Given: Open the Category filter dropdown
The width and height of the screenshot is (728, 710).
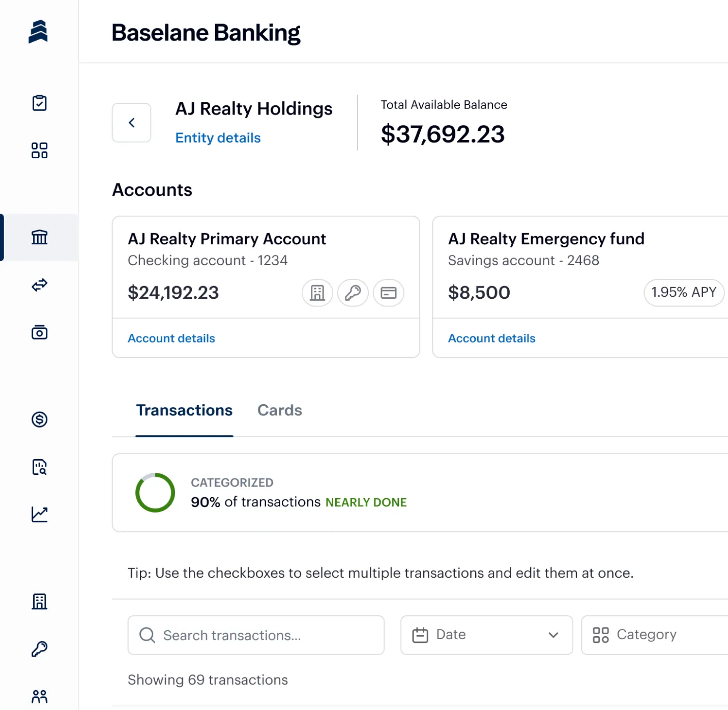Looking at the screenshot, I should point(655,635).
